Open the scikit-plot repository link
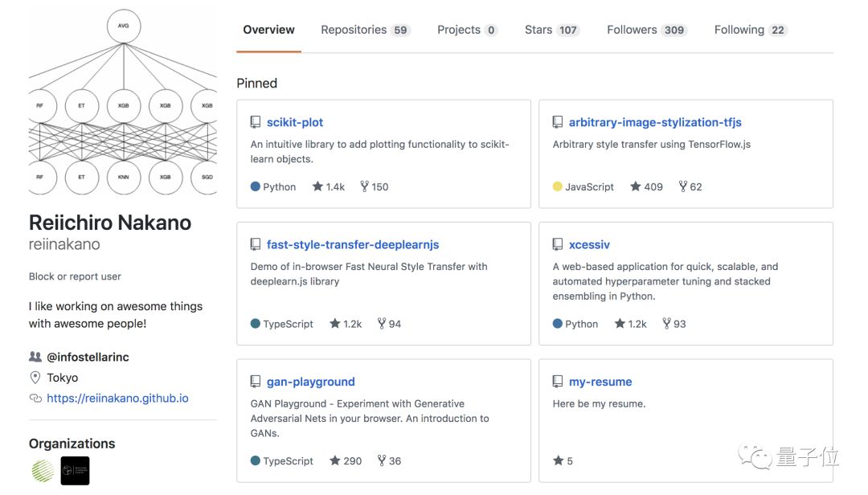This screenshot has width=868, height=495. coord(294,122)
